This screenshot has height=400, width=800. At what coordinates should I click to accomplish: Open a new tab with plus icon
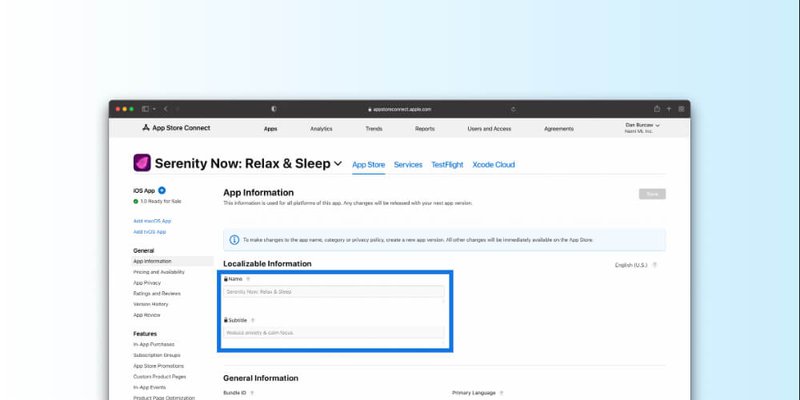(669, 109)
